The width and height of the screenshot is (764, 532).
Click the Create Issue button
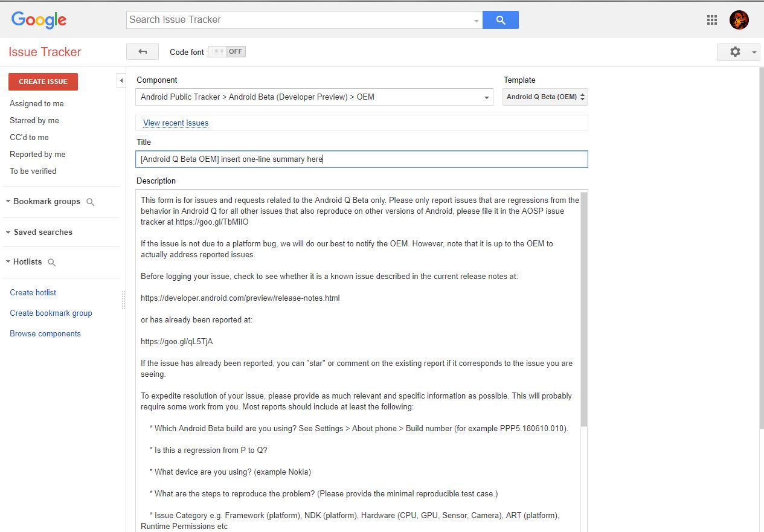click(43, 82)
